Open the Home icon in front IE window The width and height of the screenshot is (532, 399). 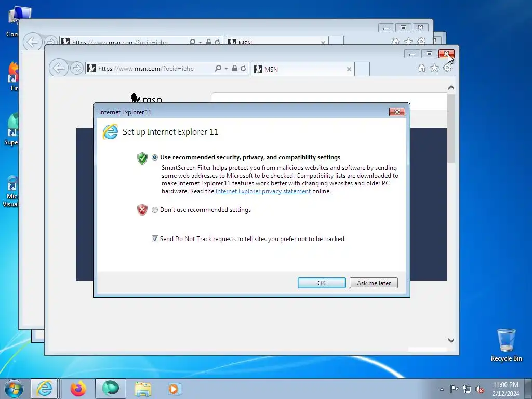point(422,68)
